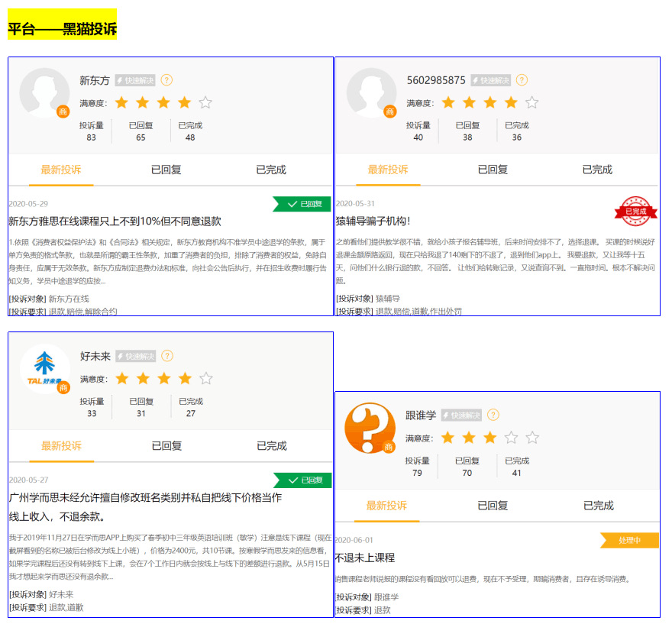Select 最新投诉 tab in 跟谁学 card

coord(386,506)
